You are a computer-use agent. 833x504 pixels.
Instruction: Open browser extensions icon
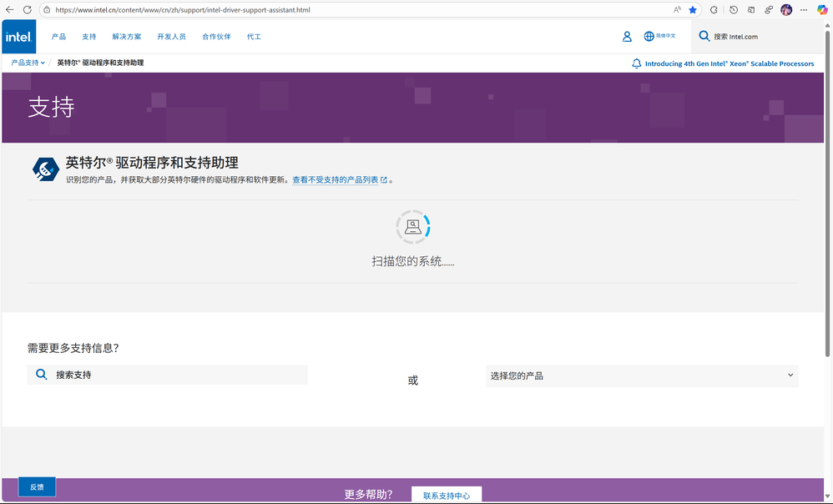coord(714,9)
